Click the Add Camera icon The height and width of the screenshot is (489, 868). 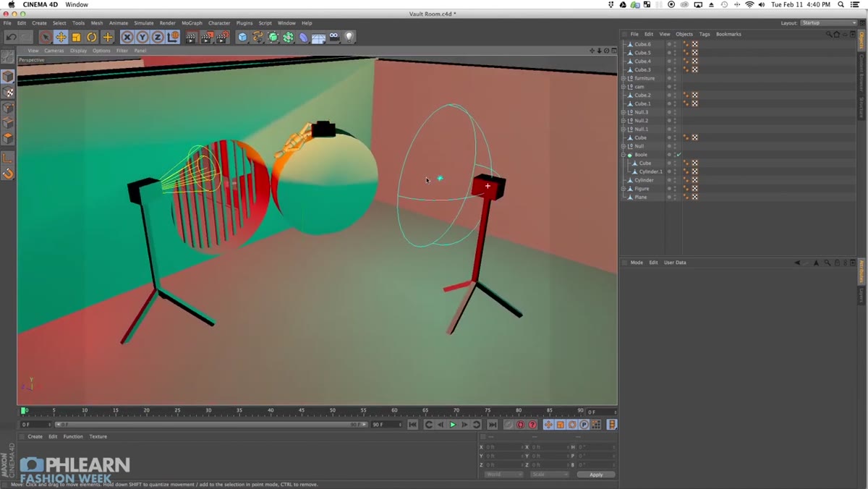point(334,37)
